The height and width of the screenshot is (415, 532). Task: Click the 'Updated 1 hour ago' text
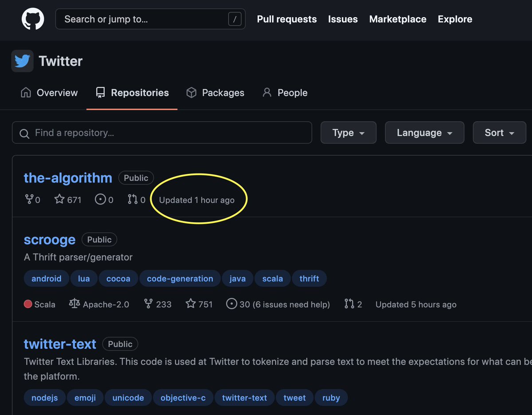click(197, 200)
